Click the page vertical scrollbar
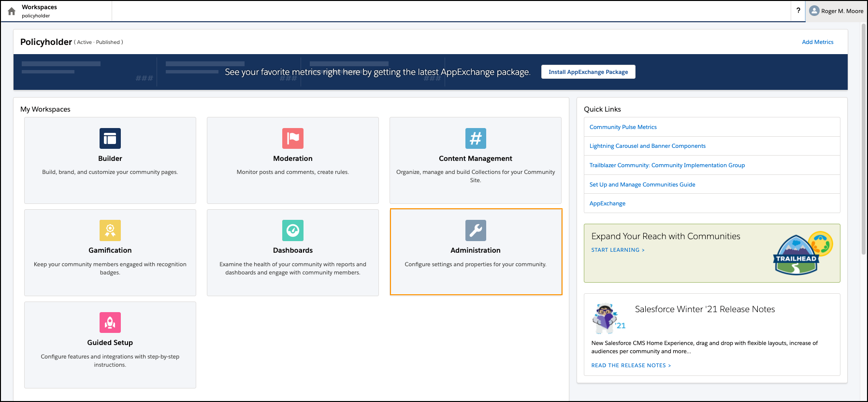 click(x=864, y=139)
